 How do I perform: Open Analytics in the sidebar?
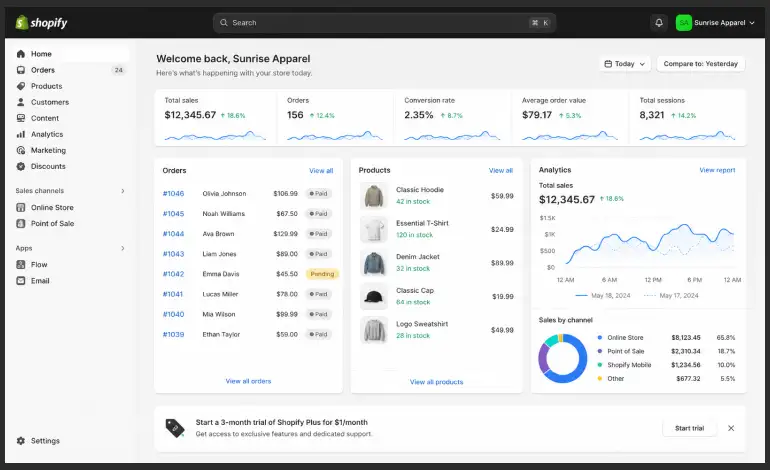pyautogui.click(x=71, y=134)
